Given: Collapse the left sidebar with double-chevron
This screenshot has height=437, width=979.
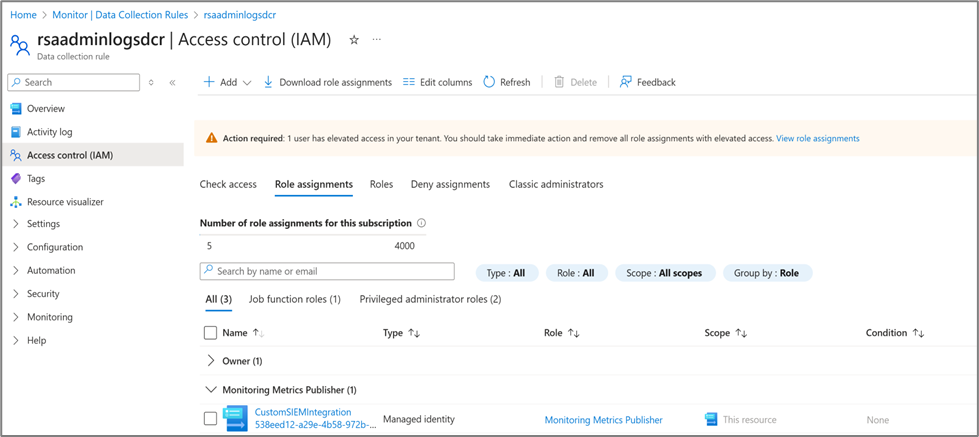Looking at the screenshot, I should click(172, 83).
